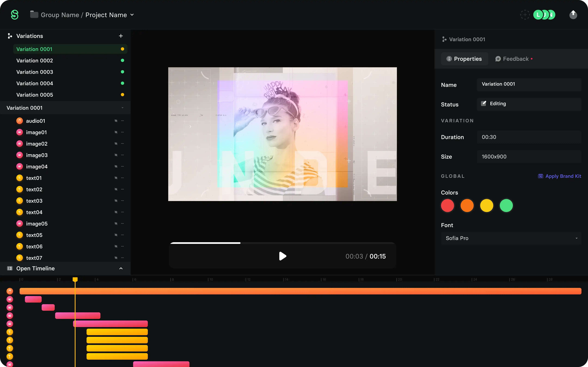This screenshot has height=367, width=588.
Task: Select the Properties tab
Action: click(x=464, y=59)
